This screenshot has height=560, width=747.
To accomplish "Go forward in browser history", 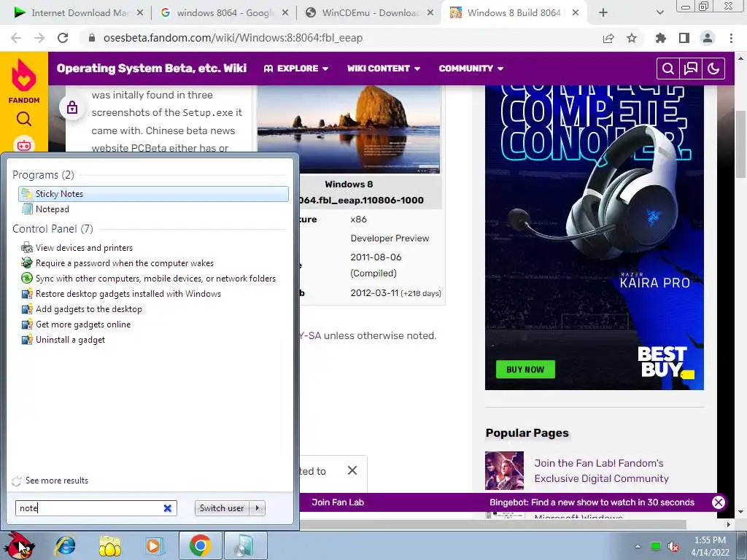I will point(39,38).
